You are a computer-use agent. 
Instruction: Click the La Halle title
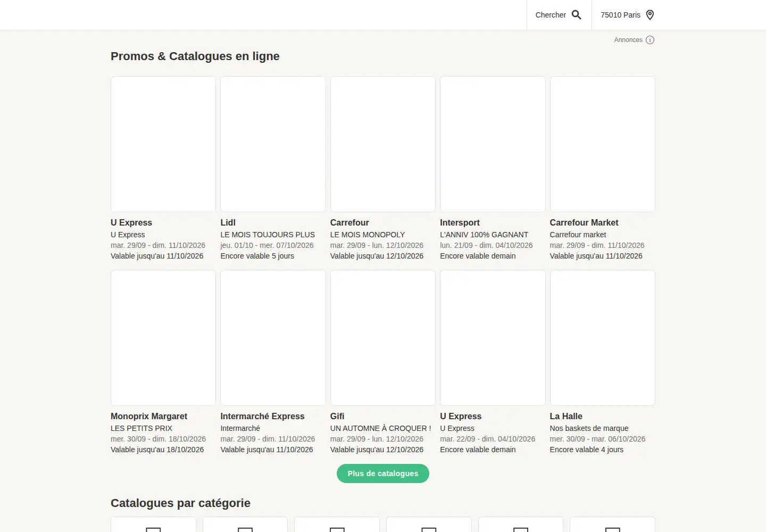point(566,416)
